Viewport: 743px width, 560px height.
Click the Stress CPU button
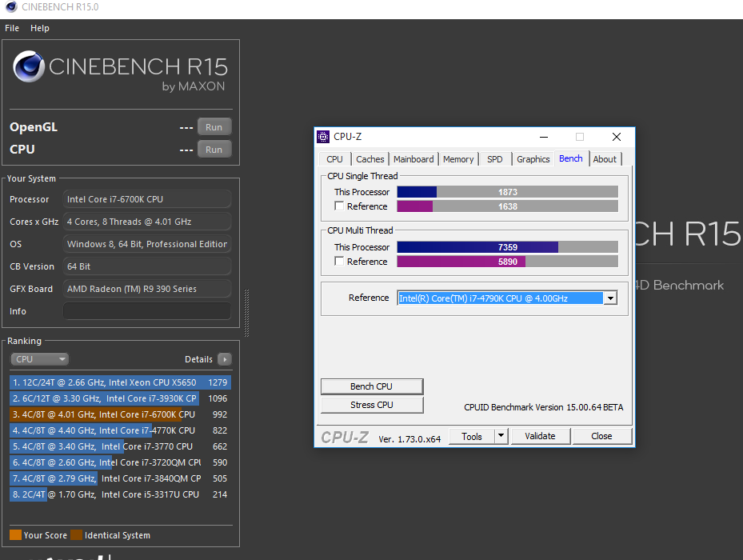[372, 405]
